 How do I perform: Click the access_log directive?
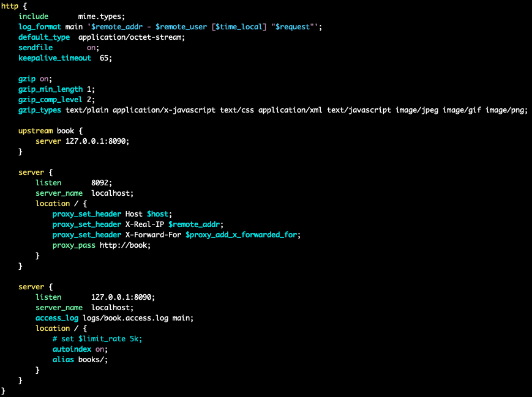coord(59,318)
